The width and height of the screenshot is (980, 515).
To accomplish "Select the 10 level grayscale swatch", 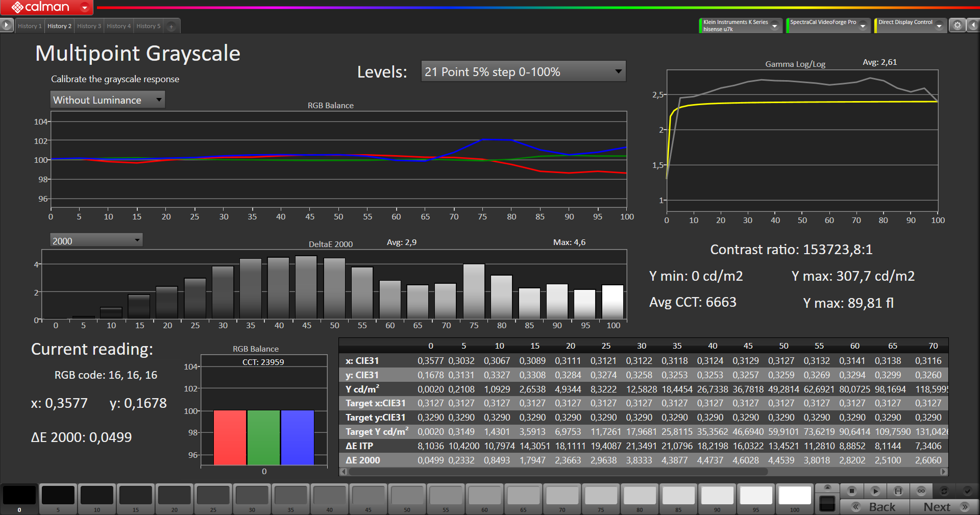I will (x=97, y=498).
